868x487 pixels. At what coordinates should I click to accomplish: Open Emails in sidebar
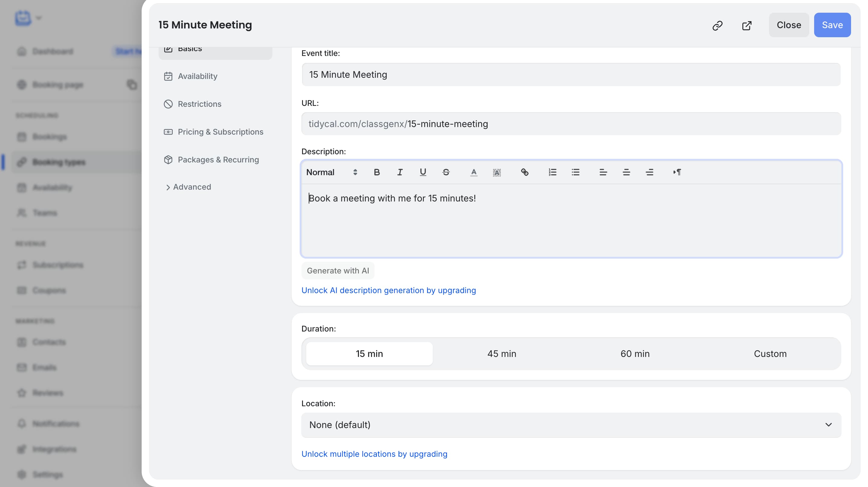[44, 368]
